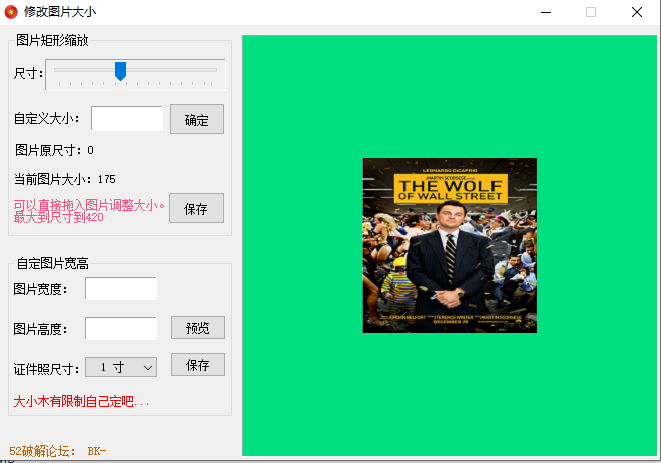Focus the 图片高度 text box
The width and height of the screenshot is (661, 463).
tap(121, 328)
